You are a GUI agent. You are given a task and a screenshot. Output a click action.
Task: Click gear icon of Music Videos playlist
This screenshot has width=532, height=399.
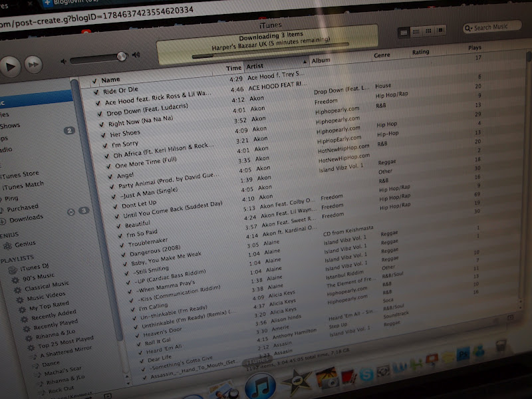coord(20,300)
